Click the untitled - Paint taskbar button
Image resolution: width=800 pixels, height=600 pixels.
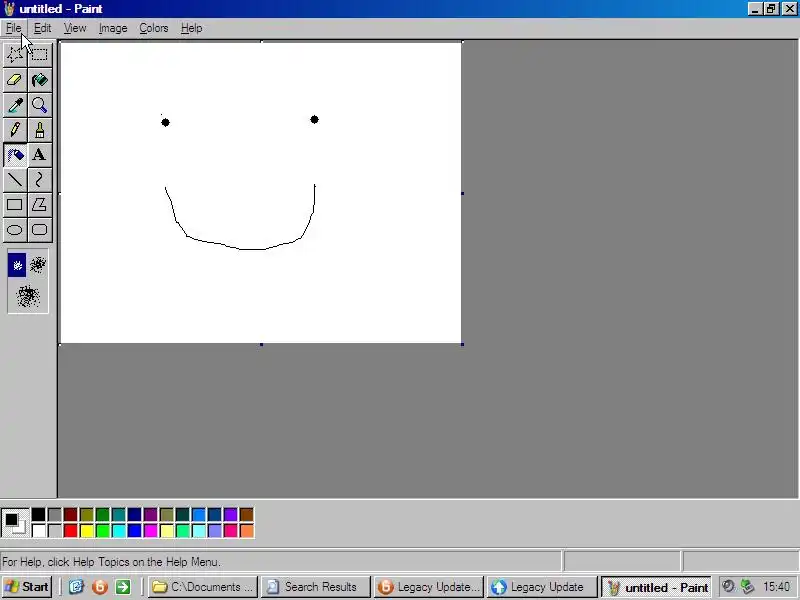(x=657, y=587)
